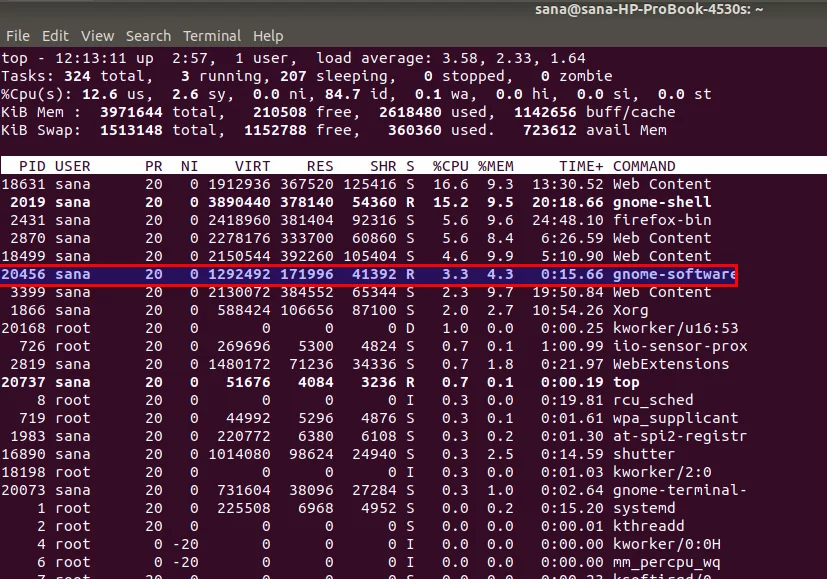
Task: Click the mm_percpu_wq command name
Action: 667,562
